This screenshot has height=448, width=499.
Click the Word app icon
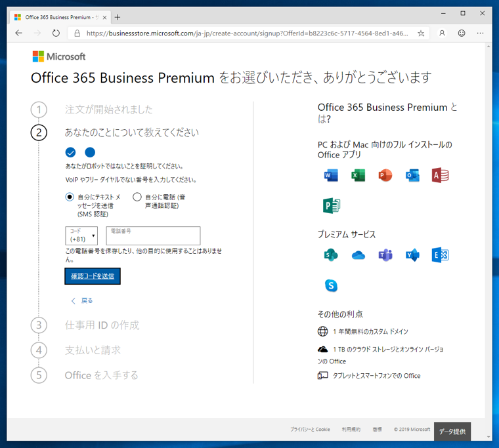(x=331, y=175)
